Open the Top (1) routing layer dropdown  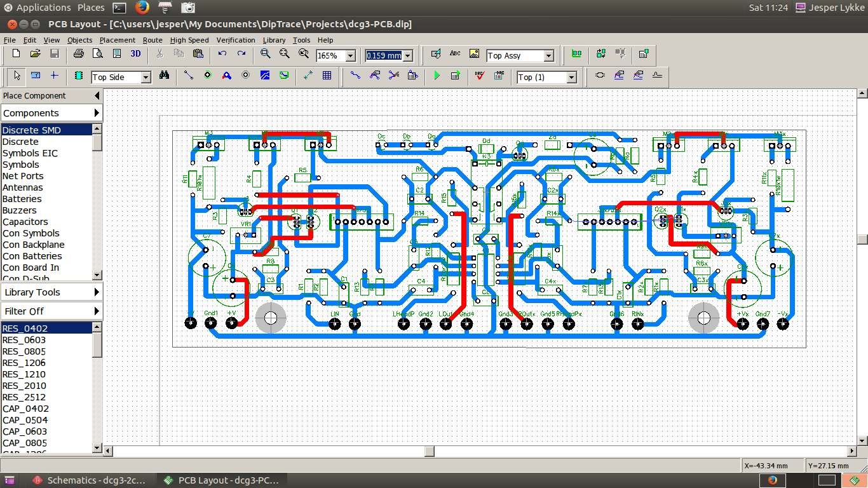coord(571,78)
